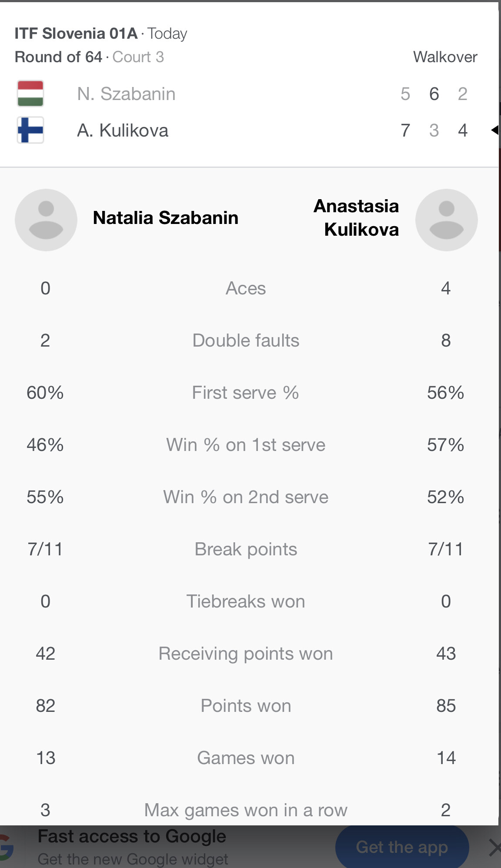The image size is (501, 868).
Task: Click the Hungary flag icon
Action: click(x=30, y=93)
